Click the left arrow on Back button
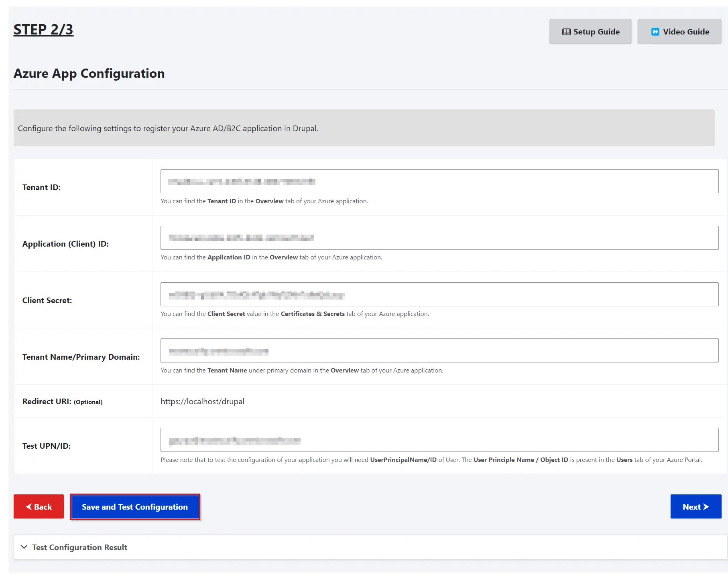 (29, 506)
